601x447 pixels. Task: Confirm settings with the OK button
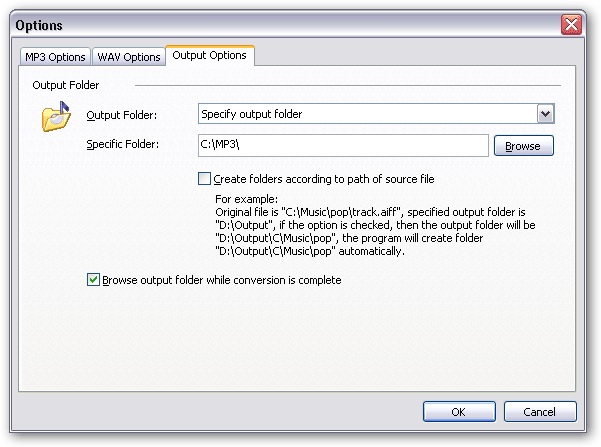pos(459,412)
